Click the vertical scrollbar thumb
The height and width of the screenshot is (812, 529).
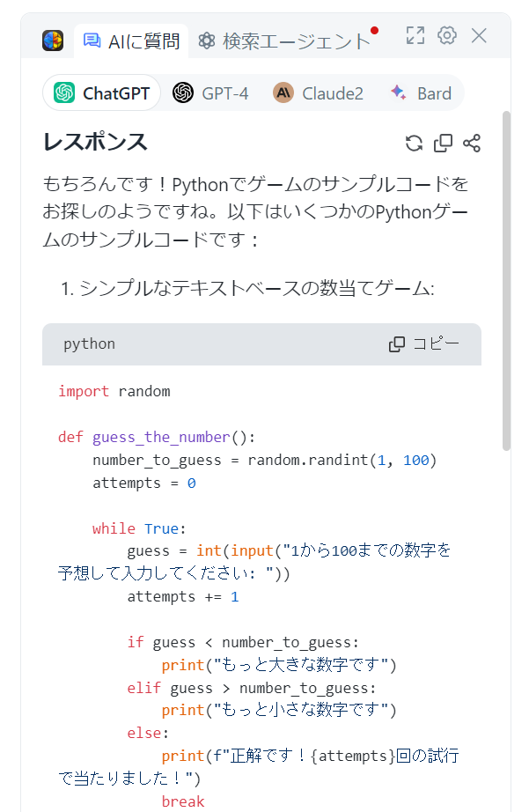click(x=506, y=281)
